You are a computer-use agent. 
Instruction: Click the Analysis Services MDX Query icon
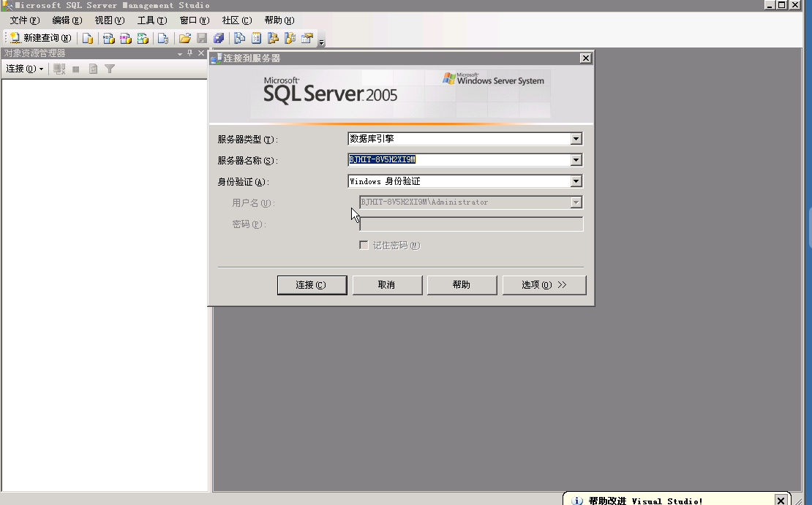point(109,38)
